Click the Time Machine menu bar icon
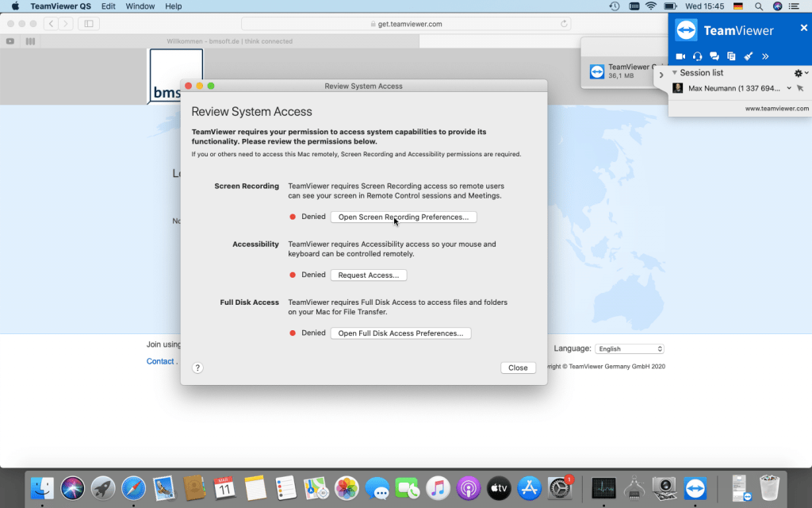The height and width of the screenshot is (508, 812). coord(615,6)
